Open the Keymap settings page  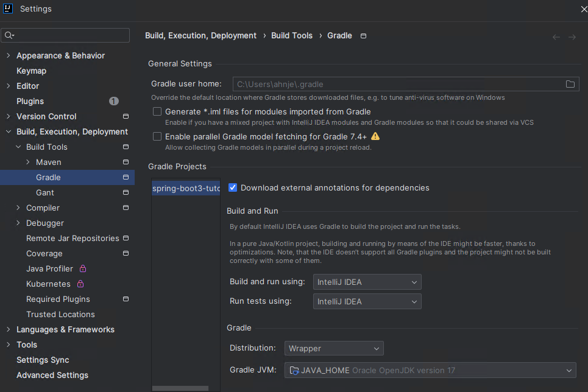tap(31, 71)
